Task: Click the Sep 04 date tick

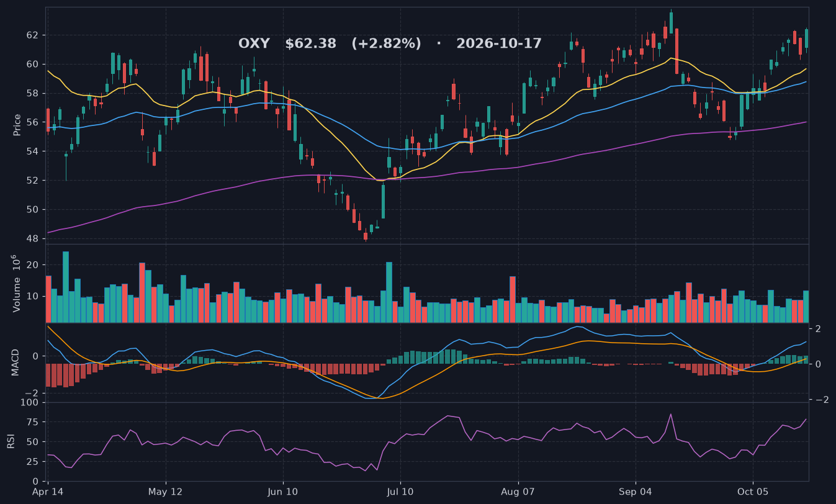Action: [636, 492]
